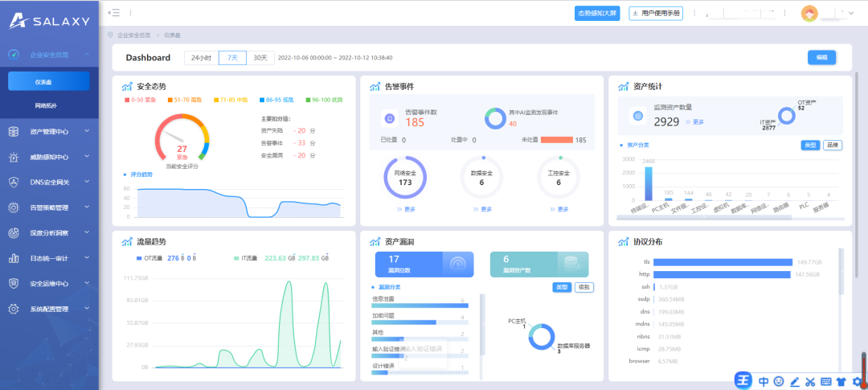The image size is (868, 390).
Task: Click the 告警事件数 purple bell icon
Action: (x=390, y=118)
